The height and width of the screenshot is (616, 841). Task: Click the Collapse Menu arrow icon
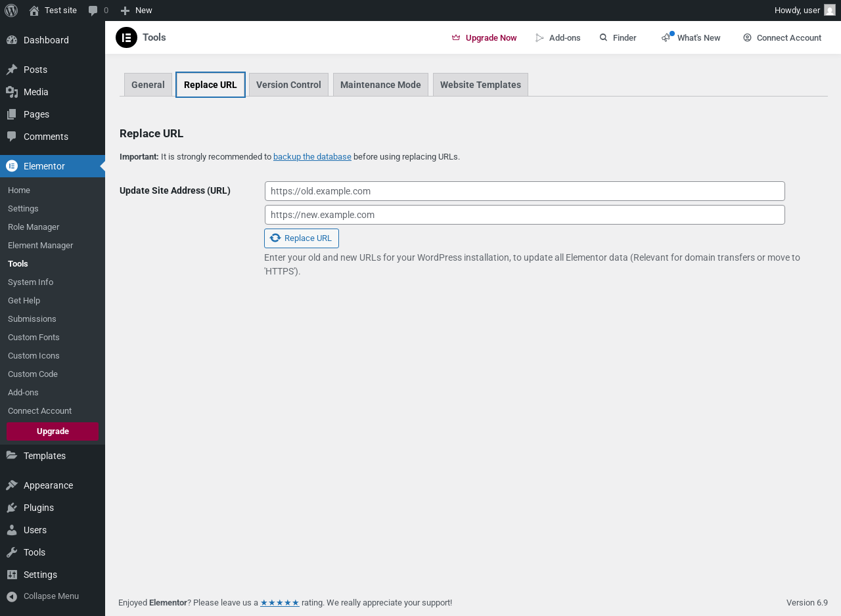tap(12, 596)
